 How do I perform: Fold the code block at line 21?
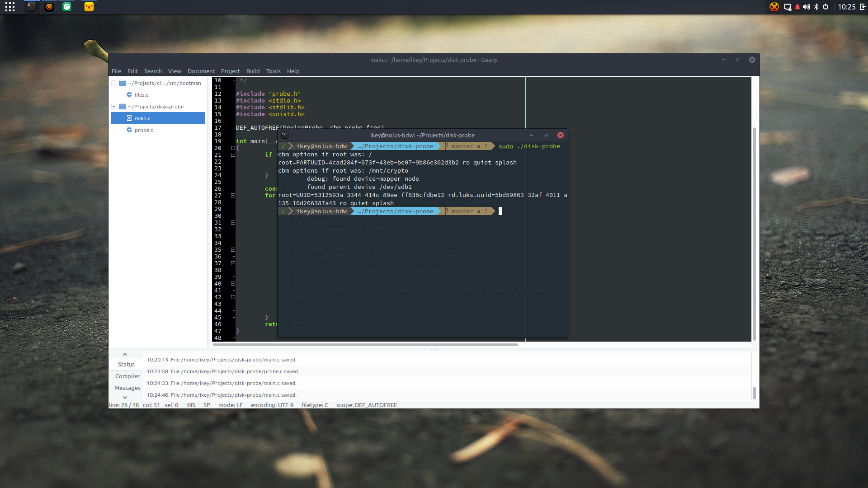point(233,155)
